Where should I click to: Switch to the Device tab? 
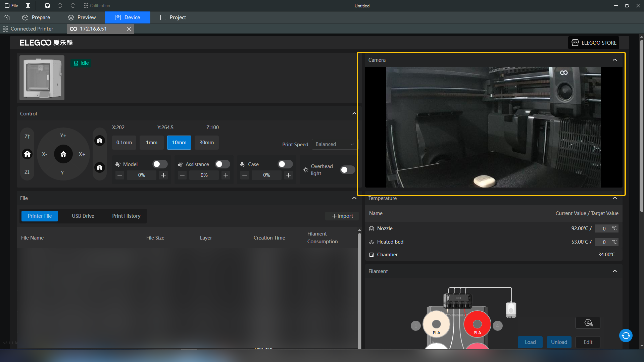[x=128, y=17]
